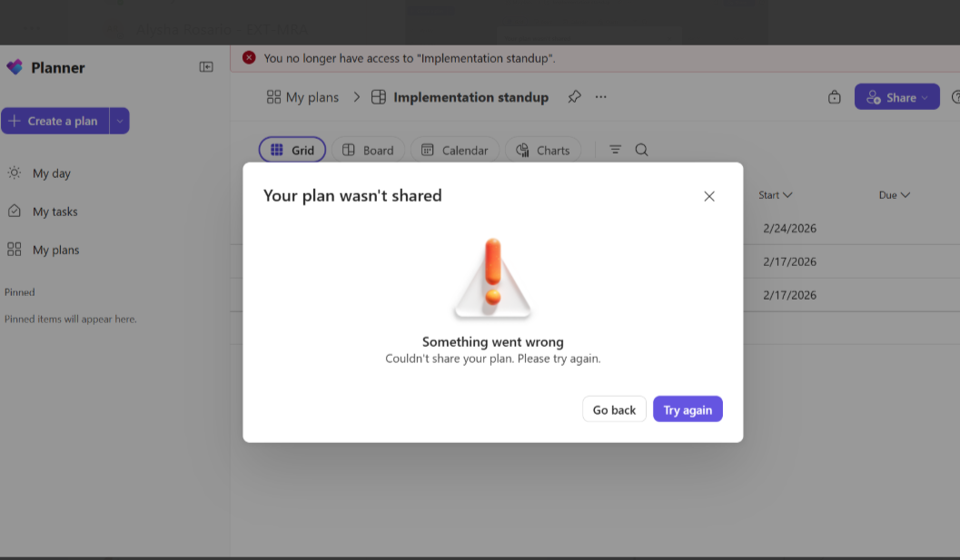Viewport: 960px width, 560px height.
Task: Switch to the Board view tab
Action: pyautogui.click(x=367, y=150)
